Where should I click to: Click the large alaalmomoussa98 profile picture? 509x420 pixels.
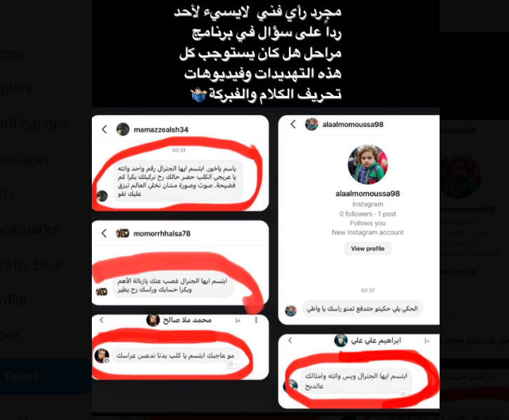pos(367,164)
